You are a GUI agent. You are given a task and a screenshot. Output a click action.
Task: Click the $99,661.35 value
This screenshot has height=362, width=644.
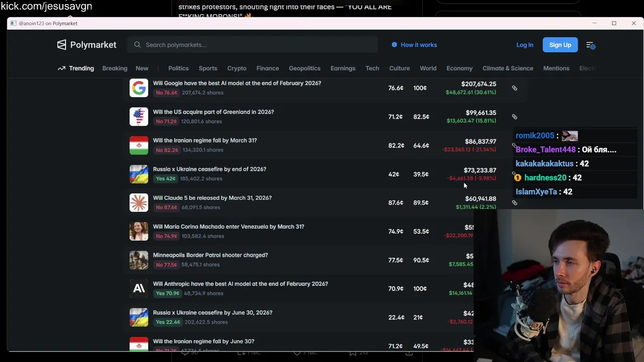click(x=480, y=113)
